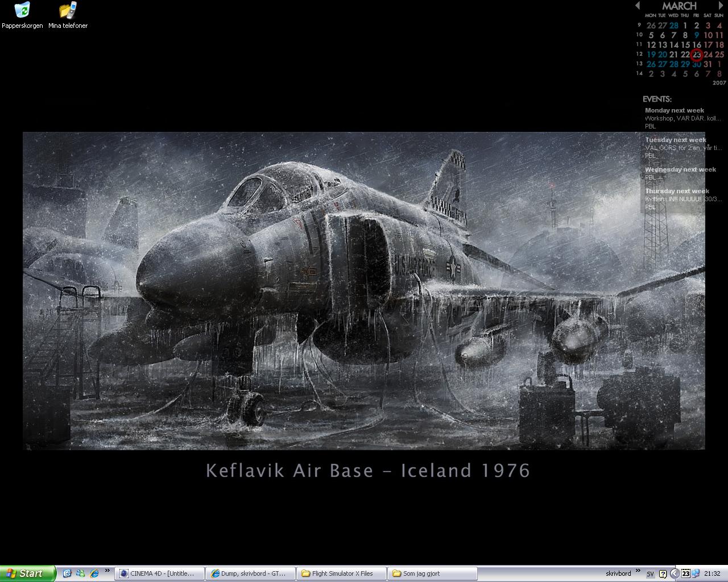This screenshot has width=728, height=582.
Task: Open the Som jag gjort folder window
Action: pyautogui.click(x=432, y=573)
